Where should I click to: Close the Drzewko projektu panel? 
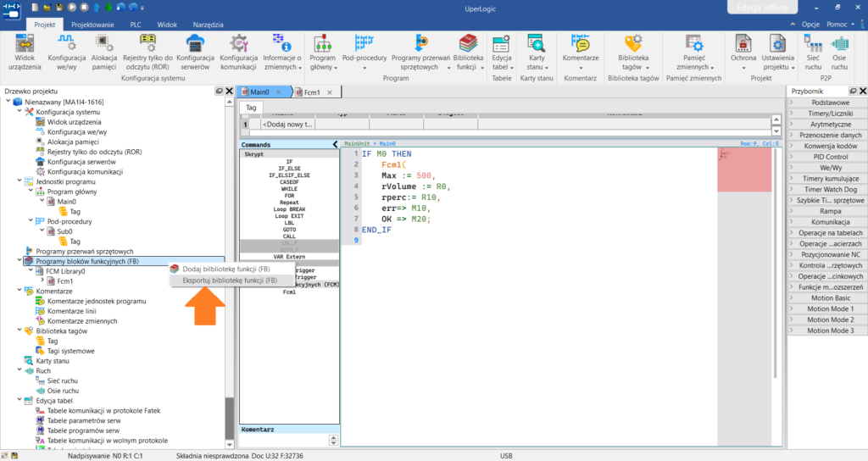coord(229,91)
